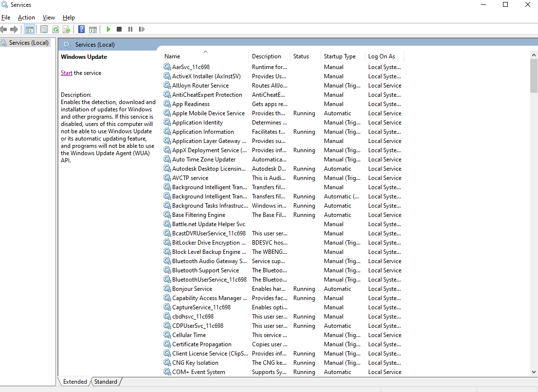Switch to the Extended tab

point(75,382)
